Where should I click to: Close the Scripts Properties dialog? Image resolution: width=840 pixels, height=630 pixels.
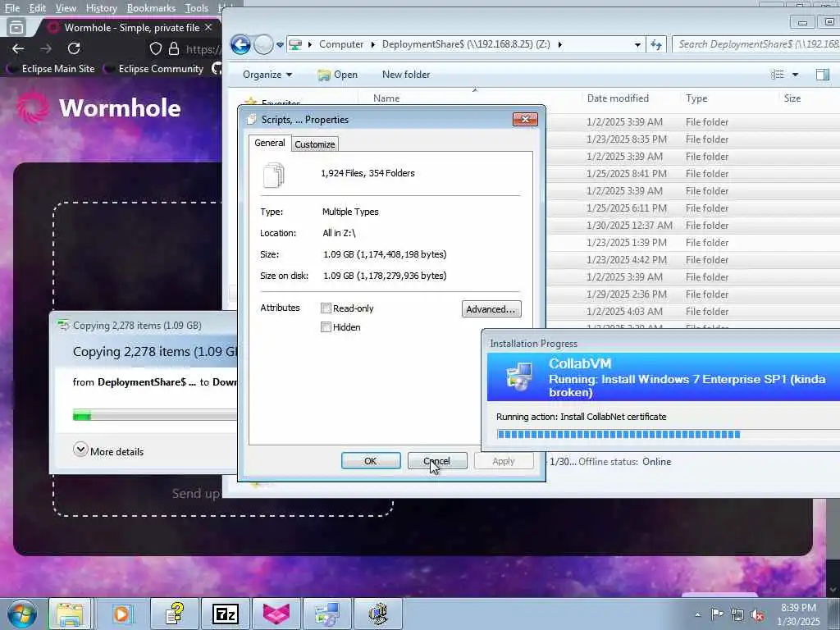525,119
